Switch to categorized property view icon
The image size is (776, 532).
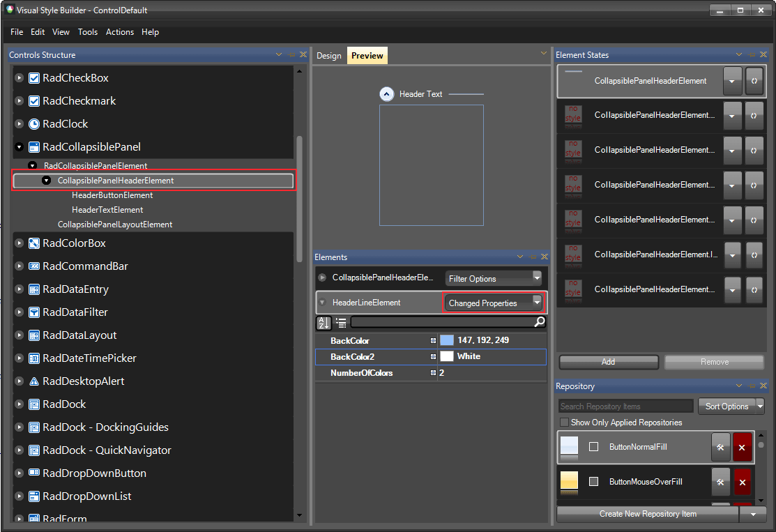click(x=340, y=322)
